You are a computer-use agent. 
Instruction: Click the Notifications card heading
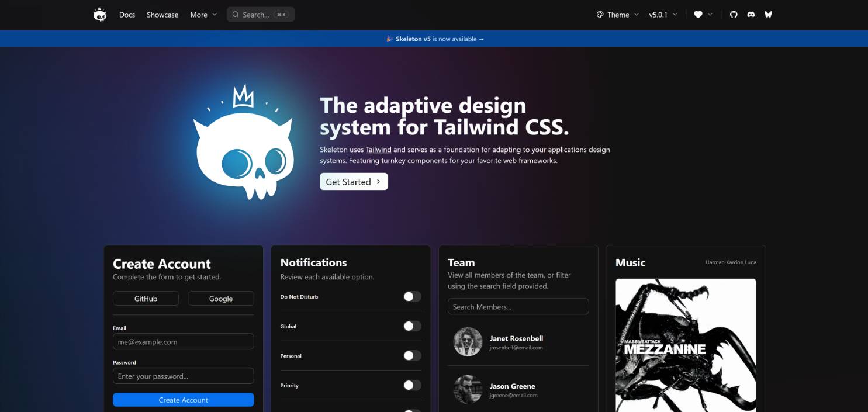coord(314,262)
